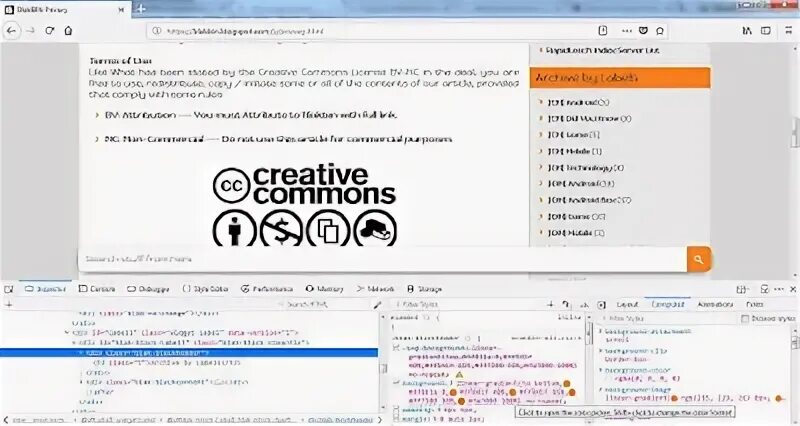Open the Performance tab
This screenshot has height=426, width=800.
pyautogui.click(x=267, y=289)
